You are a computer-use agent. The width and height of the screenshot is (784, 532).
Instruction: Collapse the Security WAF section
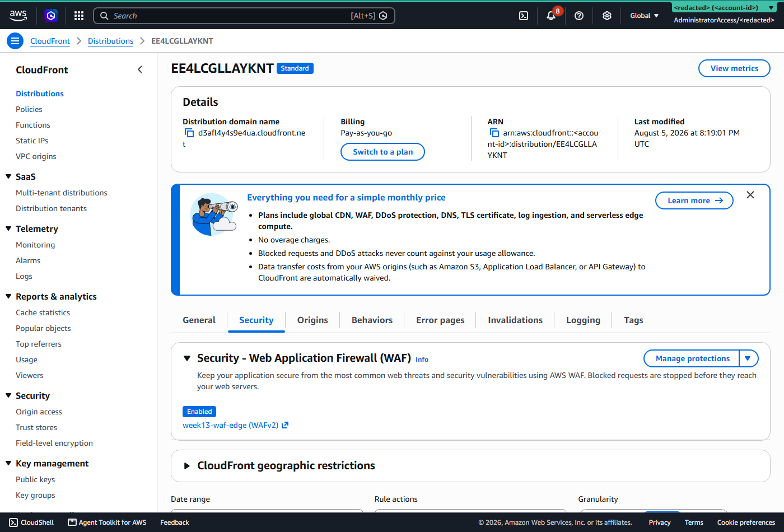[187, 358]
